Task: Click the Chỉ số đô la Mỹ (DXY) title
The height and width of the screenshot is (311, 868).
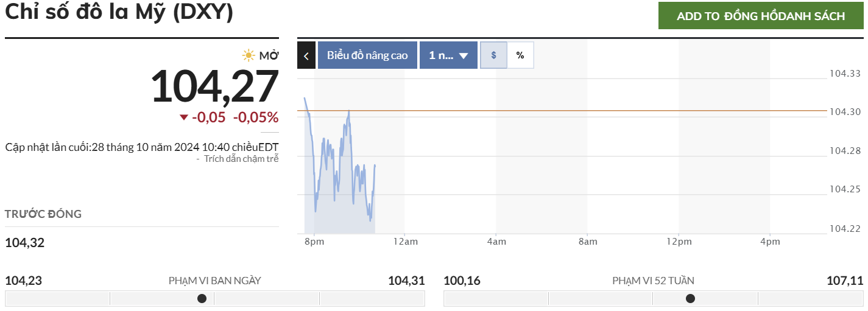Action: pyautogui.click(x=119, y=12)
